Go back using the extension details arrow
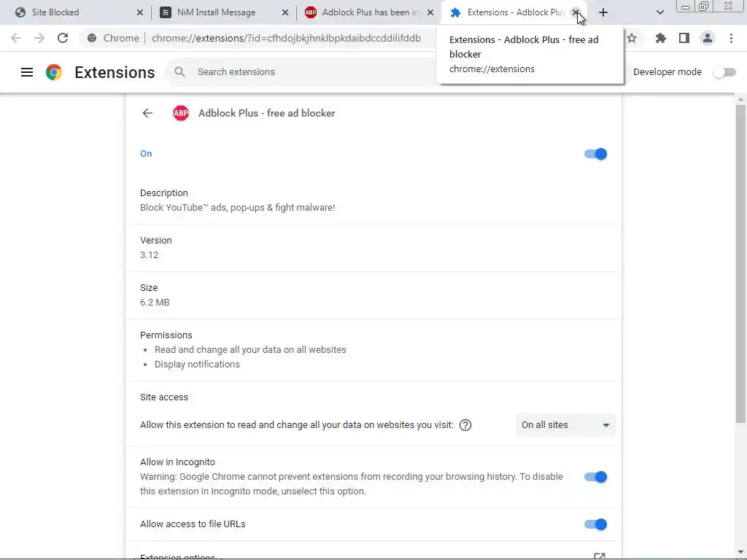 pyautogui.click(x=147, y=113)
